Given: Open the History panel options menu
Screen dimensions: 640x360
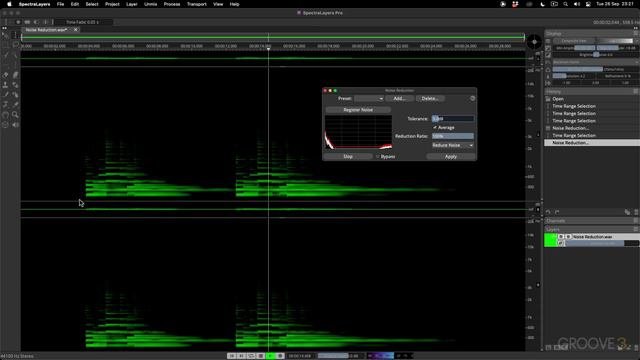Looking at the screenshot, I should click(636, 91).
